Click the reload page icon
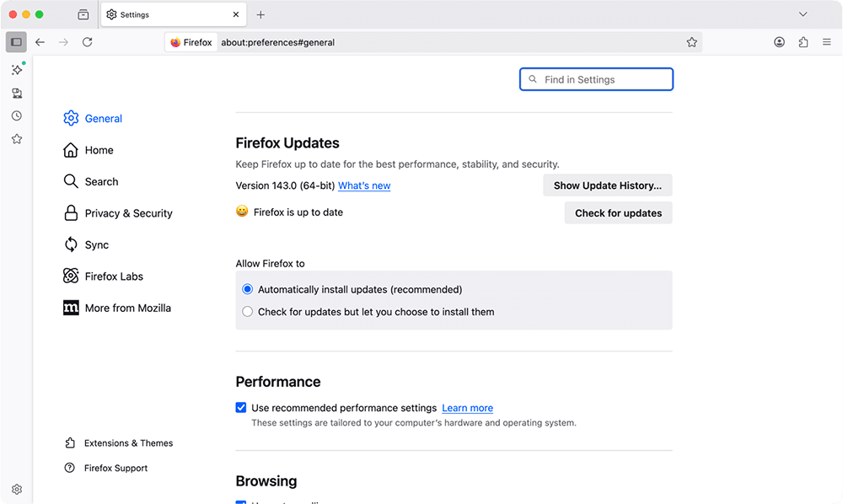Screen dimensions: 843x504 [87, 42]
